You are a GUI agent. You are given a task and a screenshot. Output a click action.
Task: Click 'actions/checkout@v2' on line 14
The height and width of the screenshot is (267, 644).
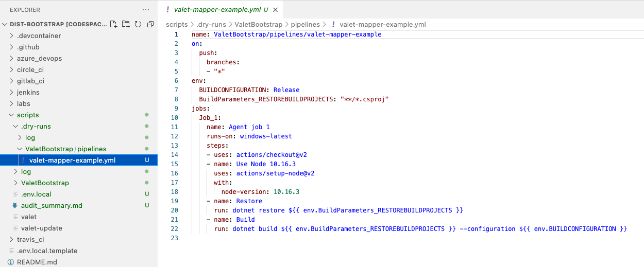coord(272,155)
